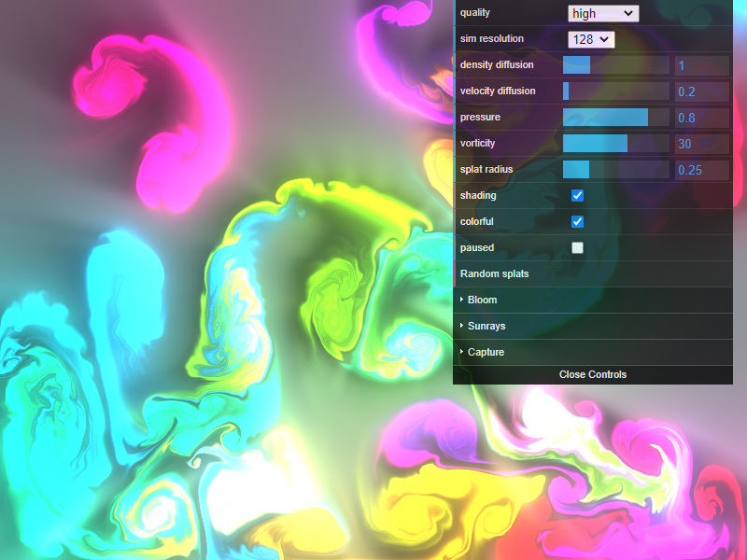Viewport: 747px width, 560px height.
Task: Click the velocity diffusion slider bar
Action: pyautogui.click(x=615, y=91)
